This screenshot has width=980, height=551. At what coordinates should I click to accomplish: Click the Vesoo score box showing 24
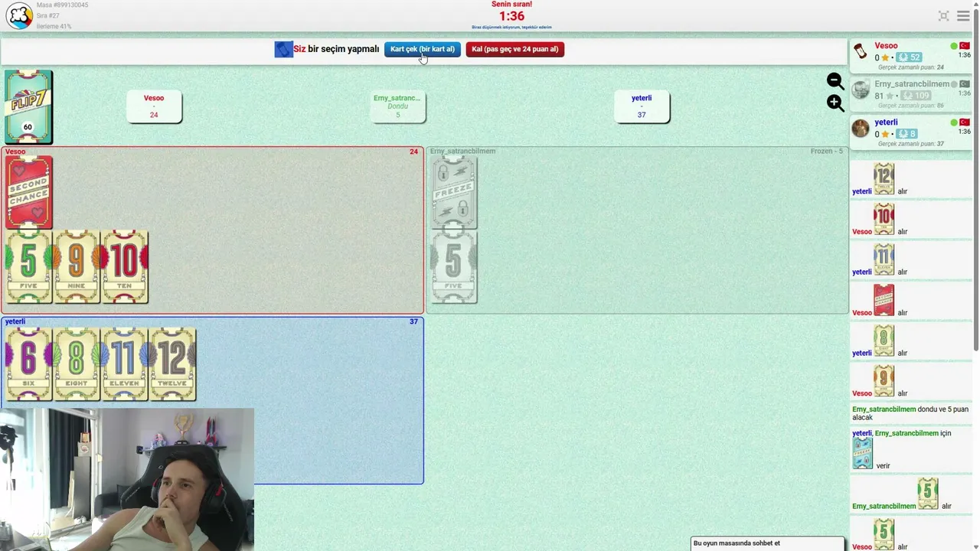point(154,106)
